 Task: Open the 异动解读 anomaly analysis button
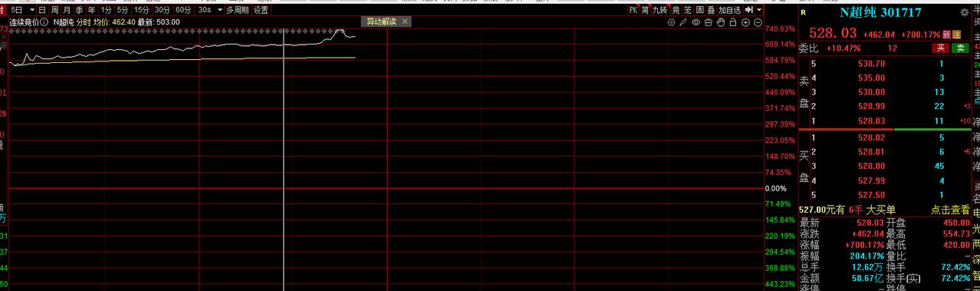point(382,22)
